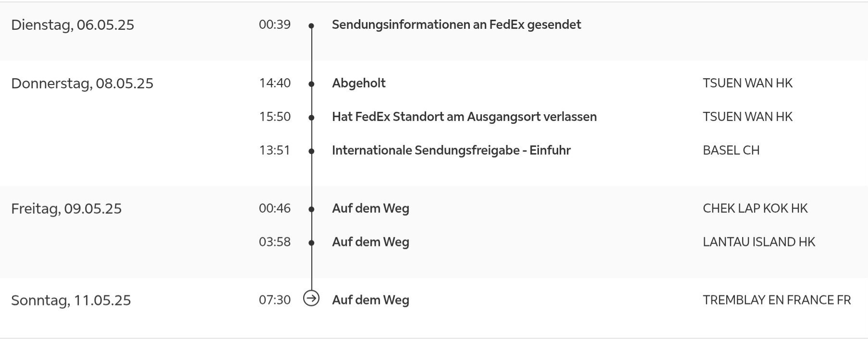Click "Auf dem Weg" status at 07:30
This screenshot has width=868, height=339.
370,300
